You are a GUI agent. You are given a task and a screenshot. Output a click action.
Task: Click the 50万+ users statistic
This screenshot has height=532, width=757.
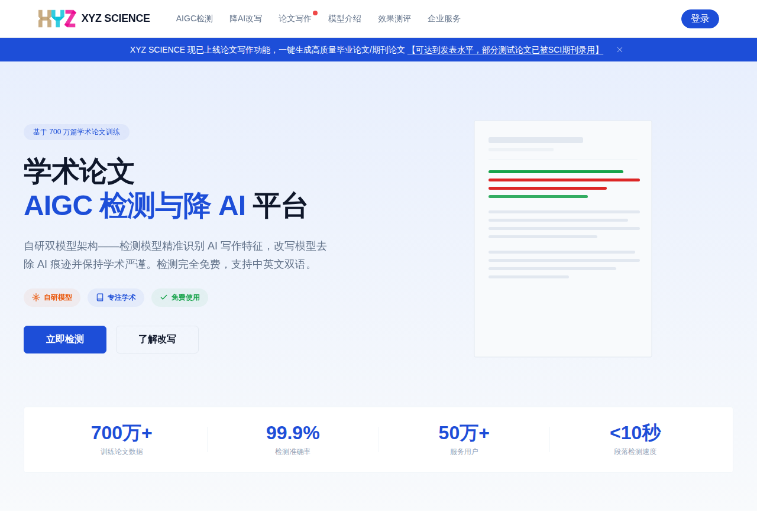click(x=464, y=433)
